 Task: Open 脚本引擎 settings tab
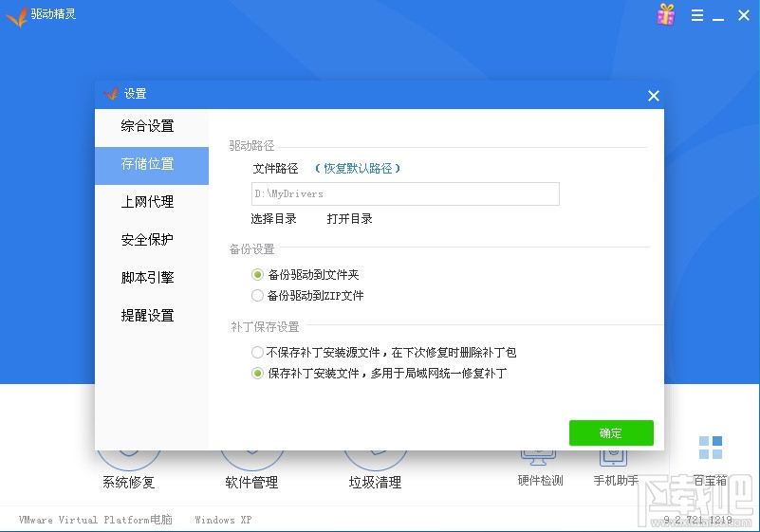coord(152,277)
